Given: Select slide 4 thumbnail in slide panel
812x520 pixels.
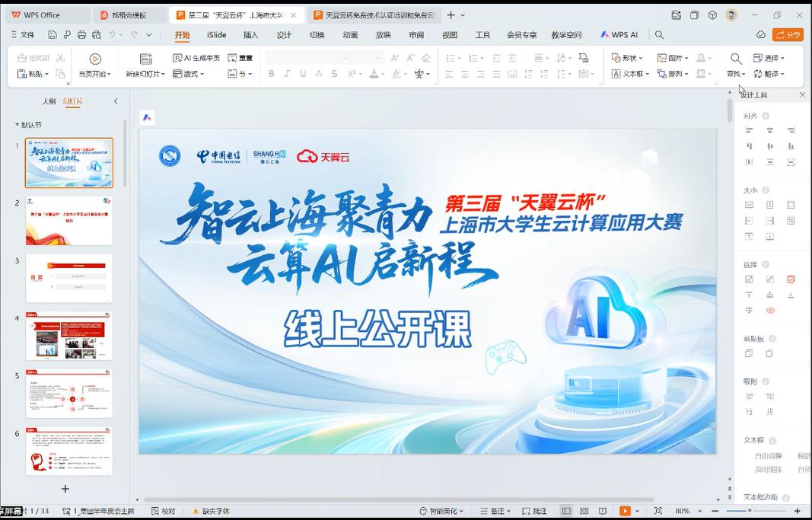Looking at the screenshot, I should click(69, 336).
